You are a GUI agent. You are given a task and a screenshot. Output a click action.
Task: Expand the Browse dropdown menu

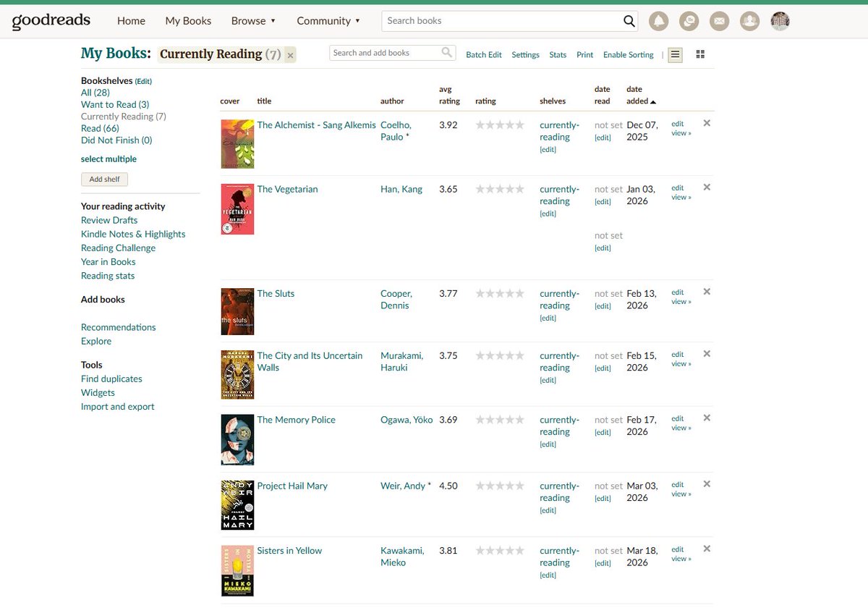point(253,21)
